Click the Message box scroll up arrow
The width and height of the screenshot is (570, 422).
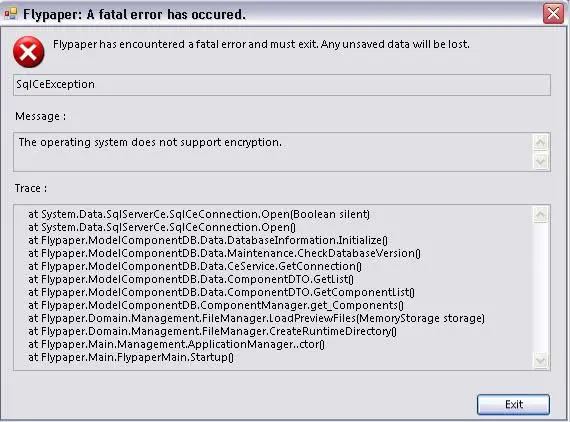click(540, 142)
